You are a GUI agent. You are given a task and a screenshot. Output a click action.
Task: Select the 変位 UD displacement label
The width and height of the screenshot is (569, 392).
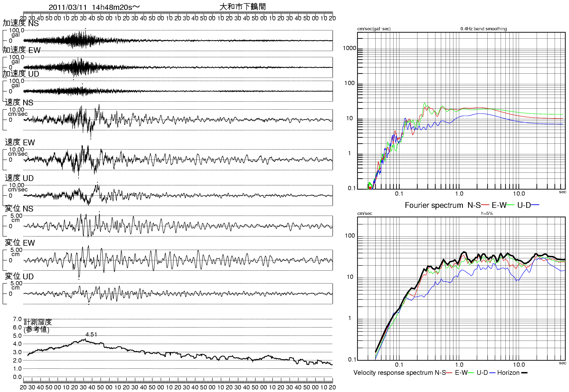click(19, 276)
